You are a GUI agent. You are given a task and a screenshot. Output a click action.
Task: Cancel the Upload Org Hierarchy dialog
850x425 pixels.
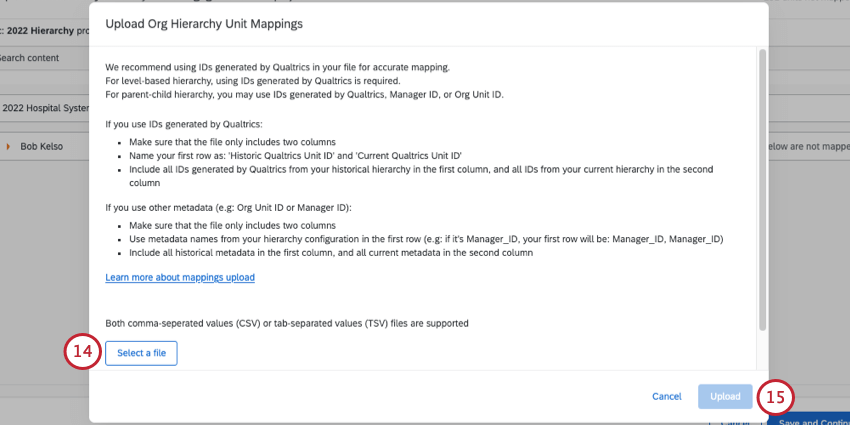point(666,397)
